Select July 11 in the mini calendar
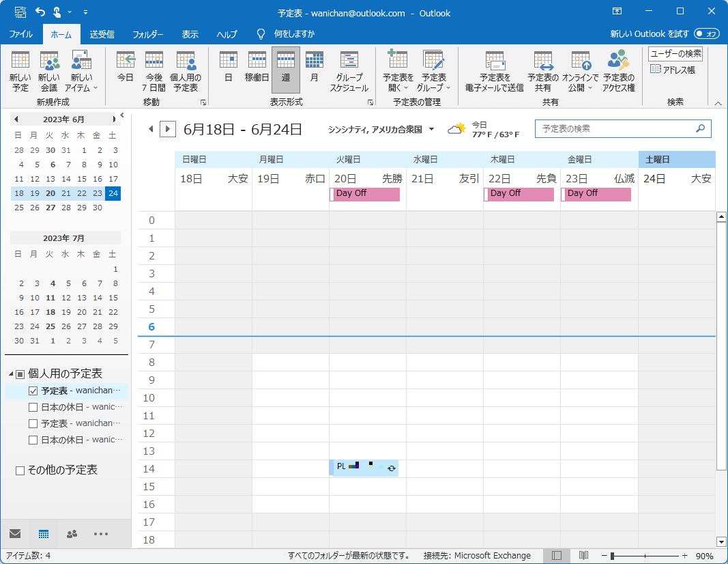The width and height of the screenshot is (728, 564). coord(50,298)
